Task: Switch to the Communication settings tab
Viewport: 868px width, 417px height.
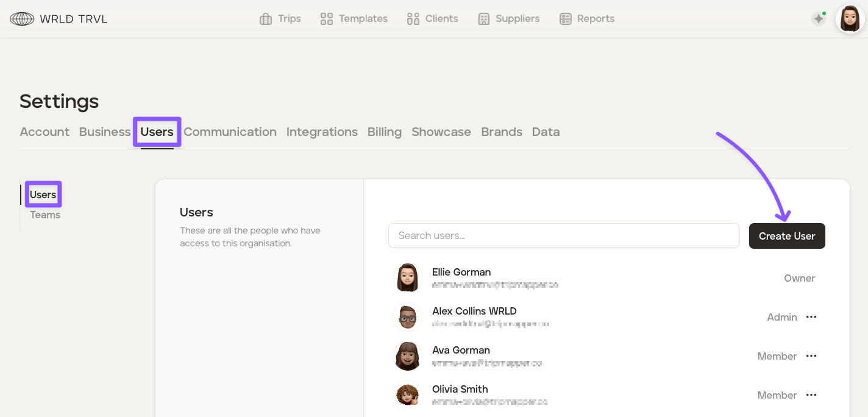Action: point(230,132)
